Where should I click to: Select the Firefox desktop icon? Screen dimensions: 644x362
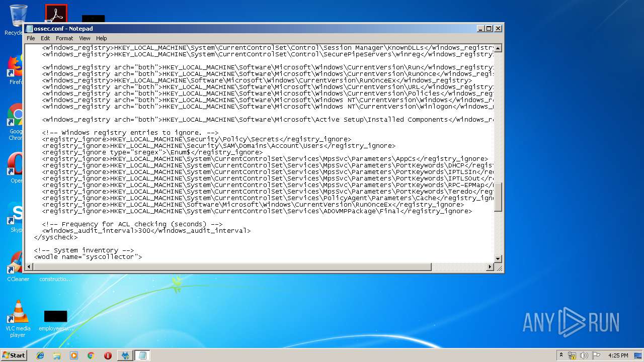(16, 69)
